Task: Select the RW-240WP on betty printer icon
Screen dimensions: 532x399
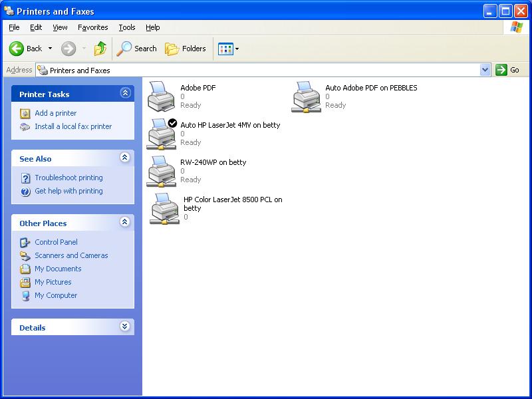Action: pyautogui.click(x=161, y=171)
